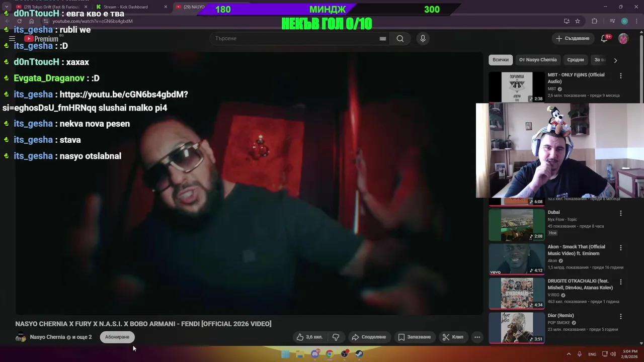Bookmark this page with the star icon
This screenshot has height=362, width=644.
578,21
